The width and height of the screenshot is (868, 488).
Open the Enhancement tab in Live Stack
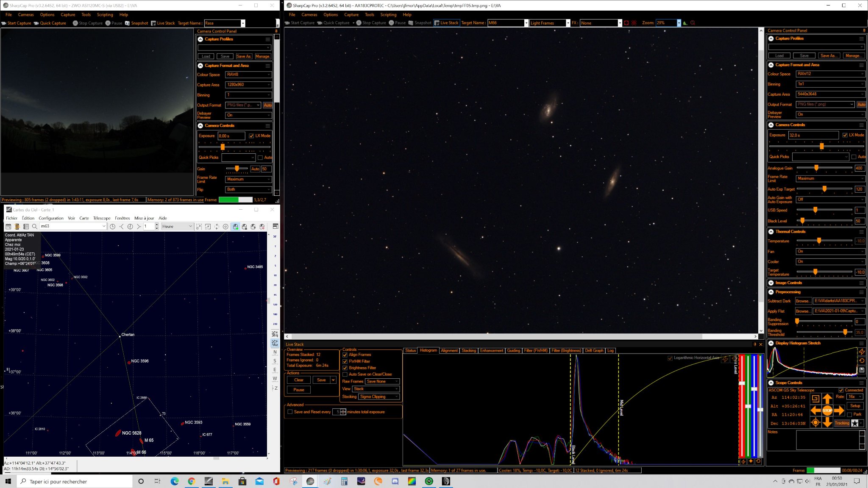pyautogui.click(x=492, y=351)
